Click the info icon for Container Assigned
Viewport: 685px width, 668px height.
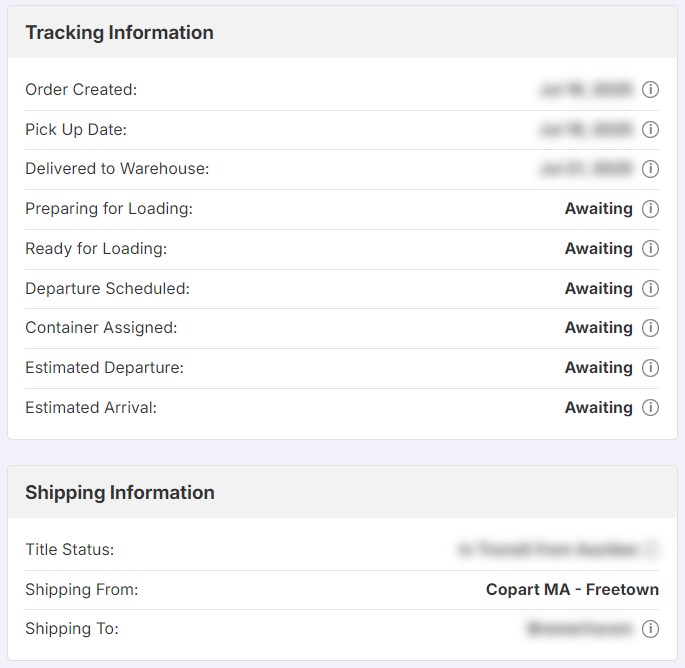(650, 328)
